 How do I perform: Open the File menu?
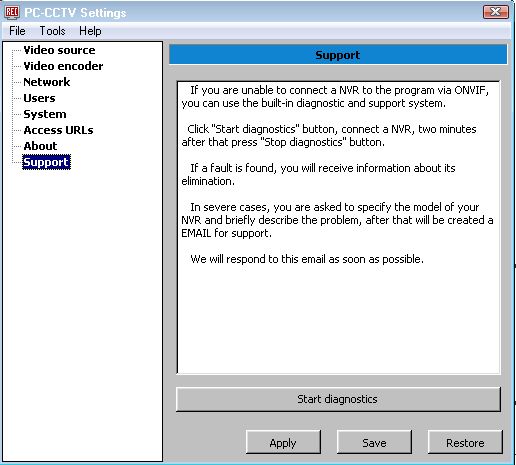(17, 31)
